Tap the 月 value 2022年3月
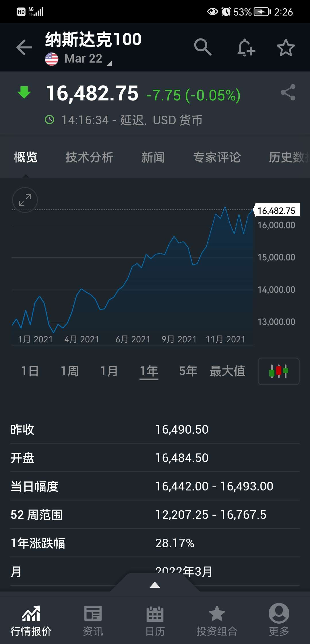 pyautogui.click(x=184, y=572)
